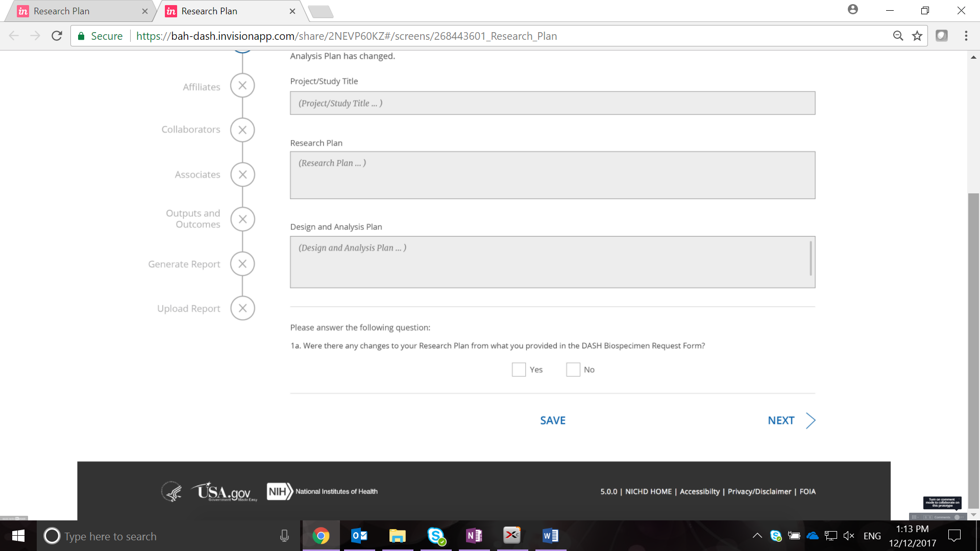Open the Privacy/Disclaimer footer link

(x=759, y=491)
